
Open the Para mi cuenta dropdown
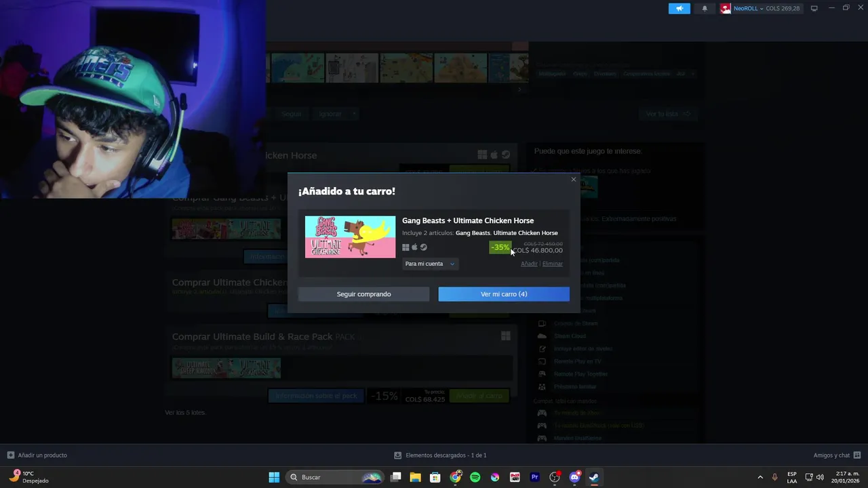(x=430, y=264)
